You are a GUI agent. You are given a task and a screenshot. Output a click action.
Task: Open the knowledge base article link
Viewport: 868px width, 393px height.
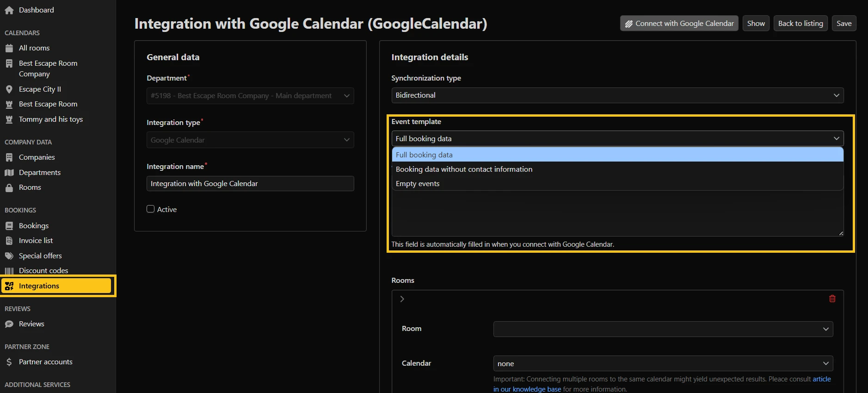(x=821, y=379)
